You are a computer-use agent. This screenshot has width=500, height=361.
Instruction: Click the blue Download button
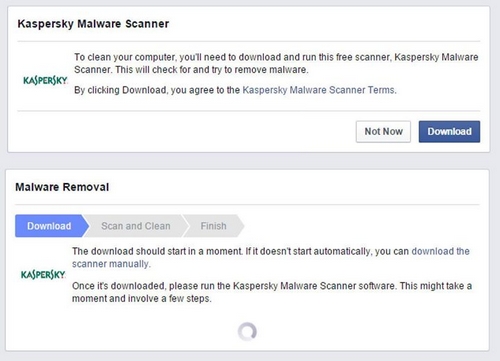(449, 132)
